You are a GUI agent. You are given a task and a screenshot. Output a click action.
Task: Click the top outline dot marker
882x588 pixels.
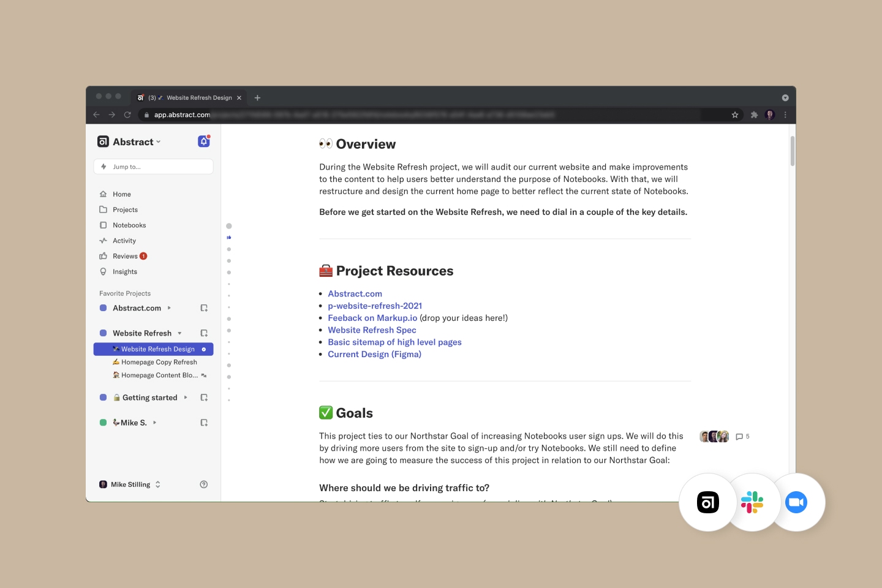pos(229,226)
